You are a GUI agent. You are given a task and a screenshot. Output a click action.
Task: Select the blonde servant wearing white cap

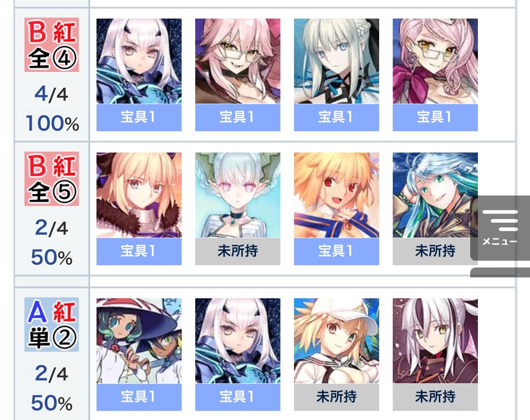(336, 341)
